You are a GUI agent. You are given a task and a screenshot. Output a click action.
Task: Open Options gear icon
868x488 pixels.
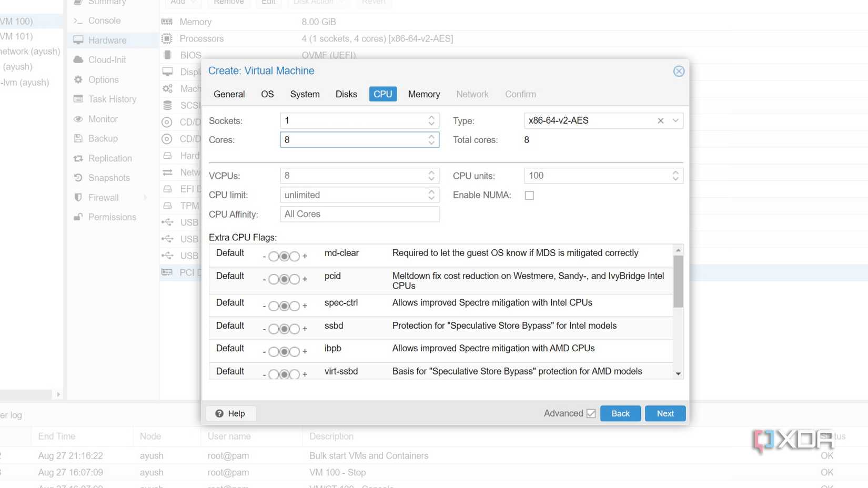78,79
